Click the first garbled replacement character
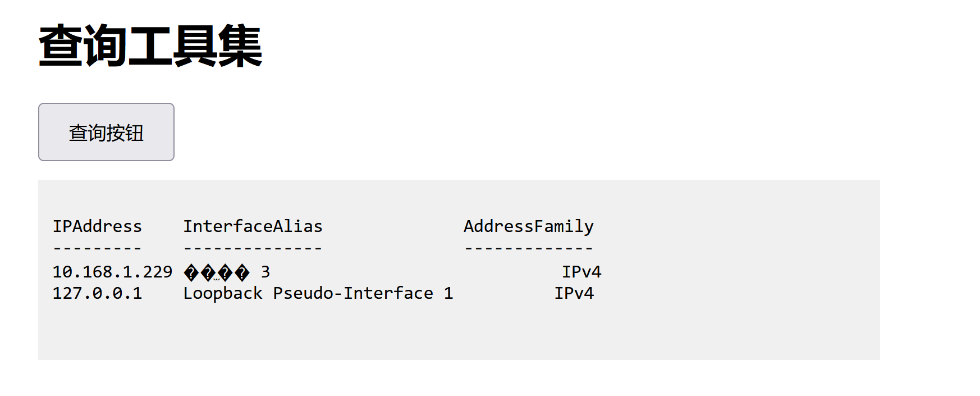Viewport: 980px width, 396px height. coord(191,273)
